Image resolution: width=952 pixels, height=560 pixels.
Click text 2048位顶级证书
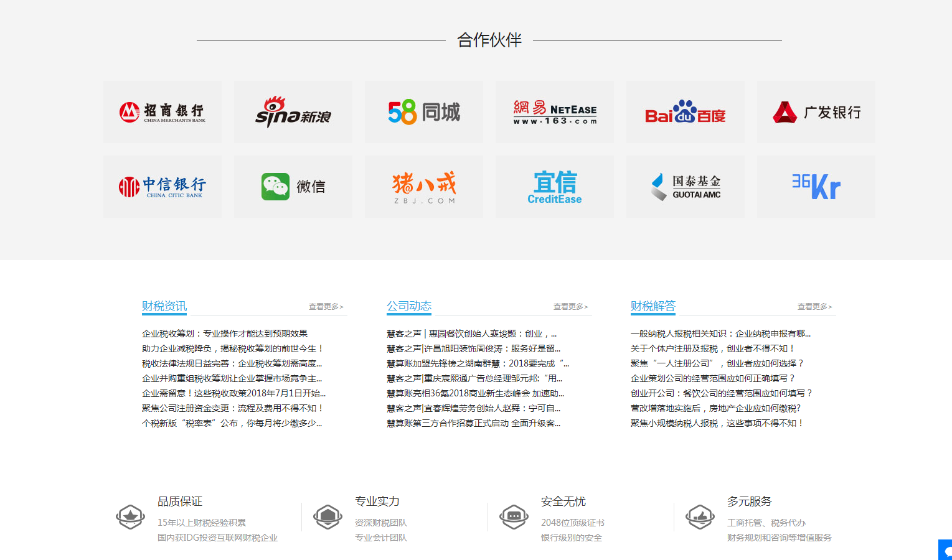pos(573,523)
